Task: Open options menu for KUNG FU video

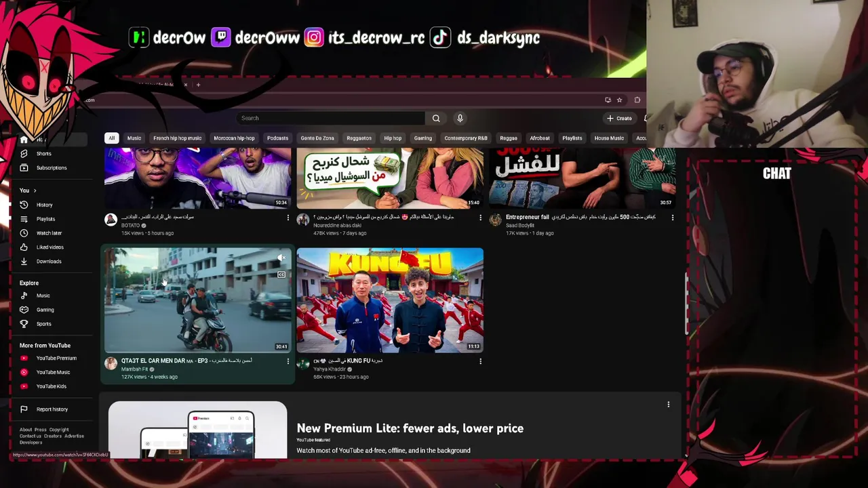Action: click(480, 361)
